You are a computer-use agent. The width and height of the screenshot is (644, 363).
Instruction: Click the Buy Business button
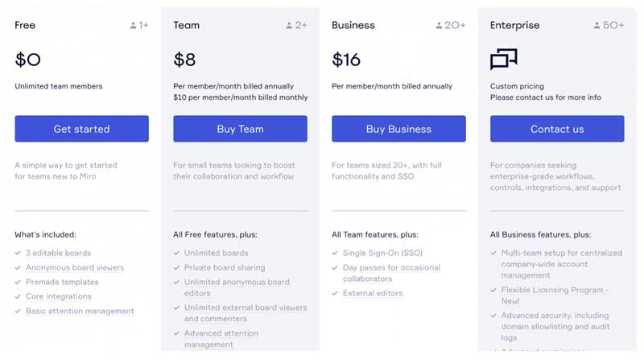click(x=398, y=129)
